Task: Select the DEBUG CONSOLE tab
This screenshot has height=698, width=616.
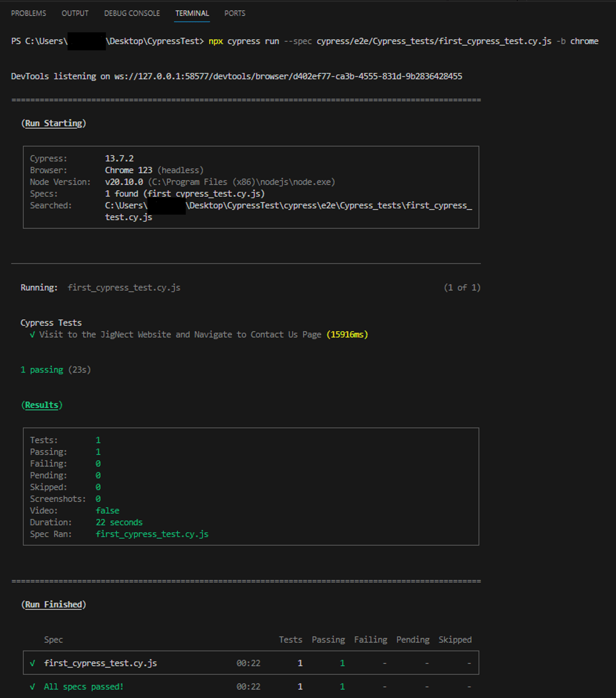Action: pyautogui.click(x=132, y=13)
